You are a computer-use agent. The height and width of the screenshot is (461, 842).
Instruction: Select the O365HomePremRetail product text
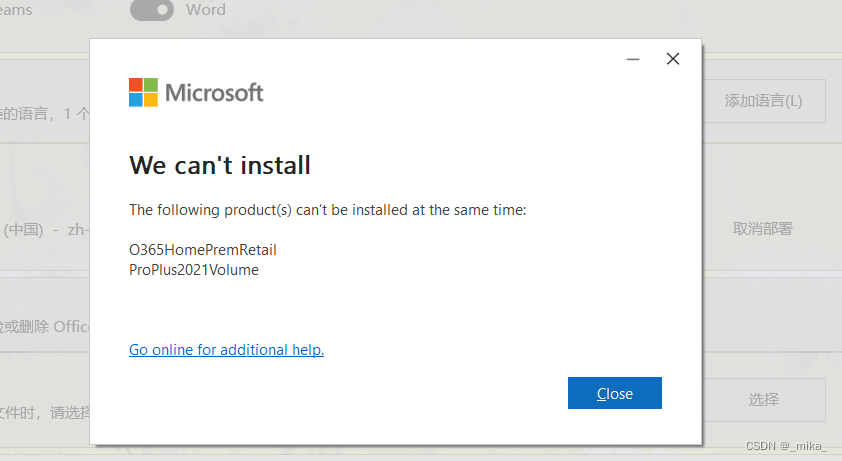pyautogui.click(x=202, y=250)
